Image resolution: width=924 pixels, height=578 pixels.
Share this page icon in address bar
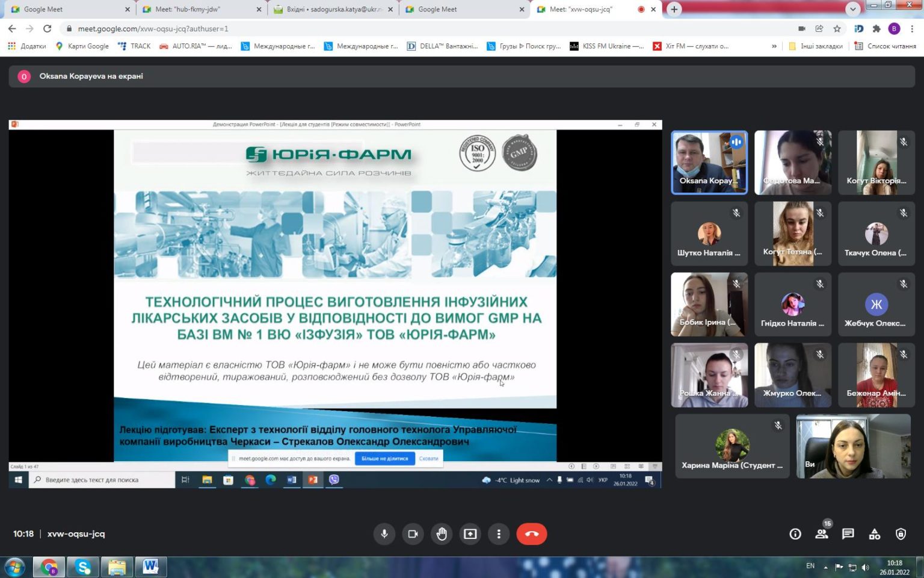tap(819, 28)
